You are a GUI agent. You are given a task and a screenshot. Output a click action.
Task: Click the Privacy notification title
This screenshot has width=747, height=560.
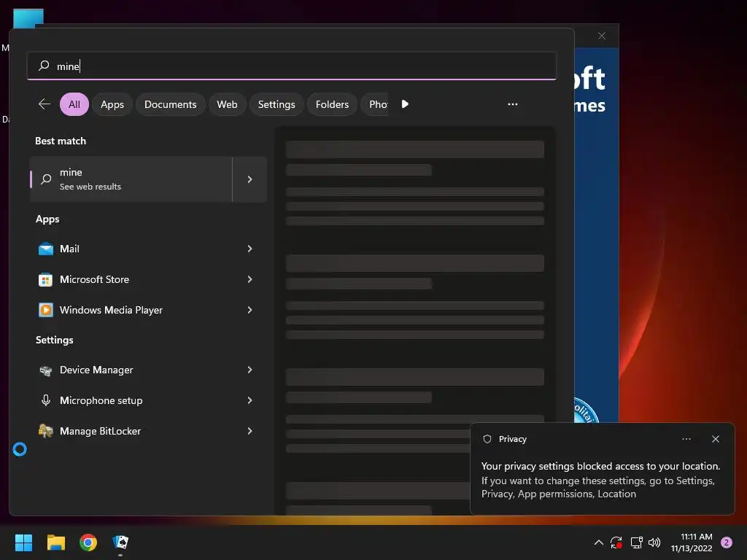[x=513, y=439]
